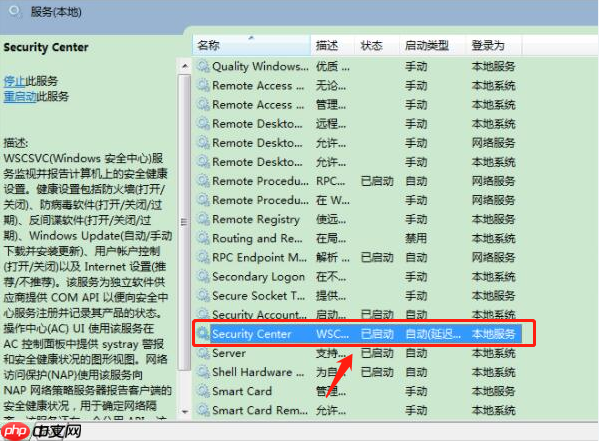Select the Shell Hardware ... service
This screenshot has height=441, width=599.
tap(258, 372)
